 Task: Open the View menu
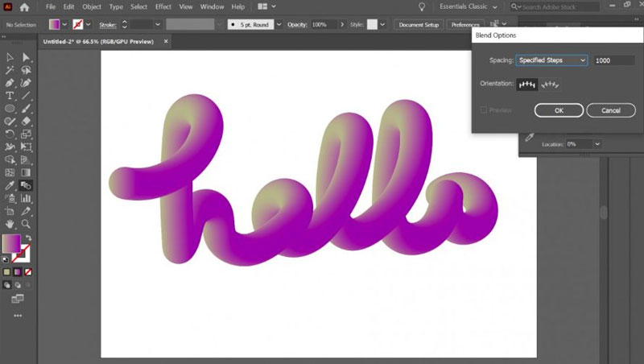[x=186, y=6]
